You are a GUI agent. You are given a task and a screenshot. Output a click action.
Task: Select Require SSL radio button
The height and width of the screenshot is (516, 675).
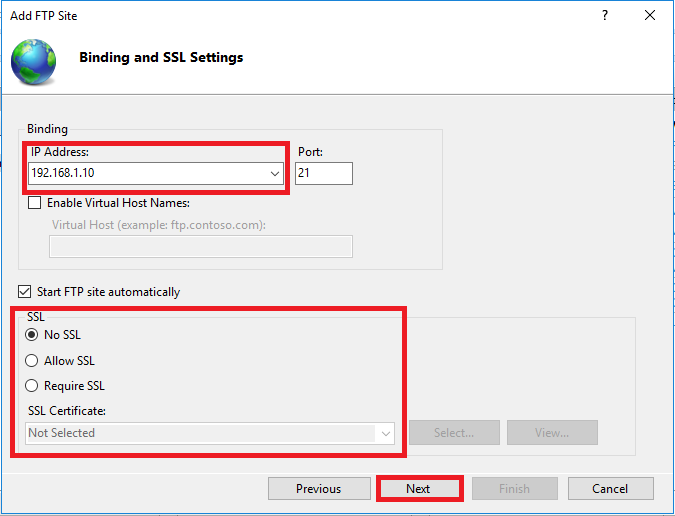pyautogui.click(x=31, y=386)
